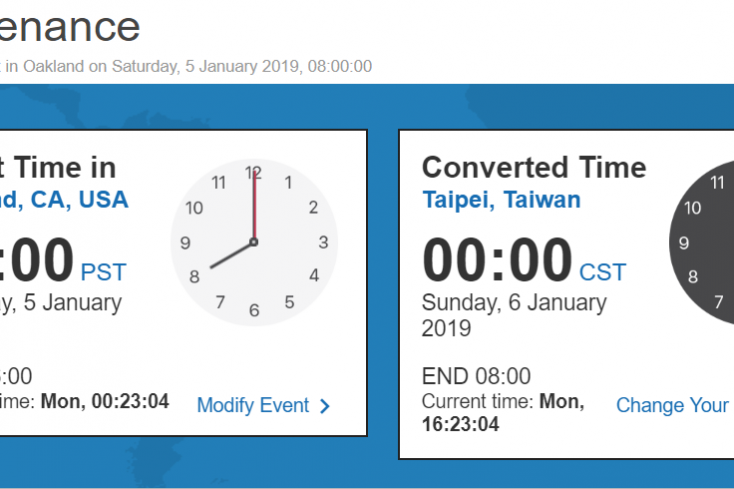Click the dark Taipei analog clock

[701, 242]
